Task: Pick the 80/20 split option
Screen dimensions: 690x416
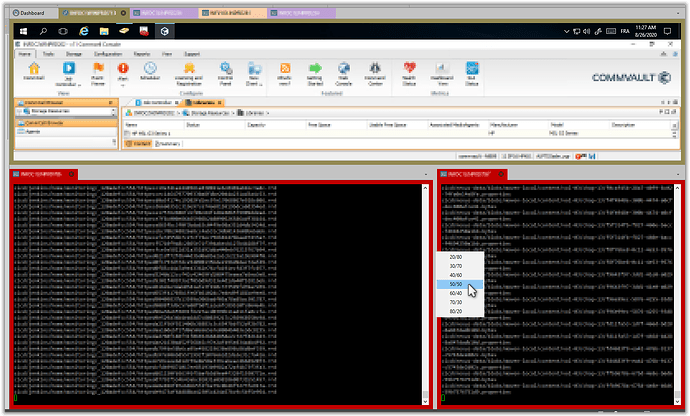Action: [456, 310]
